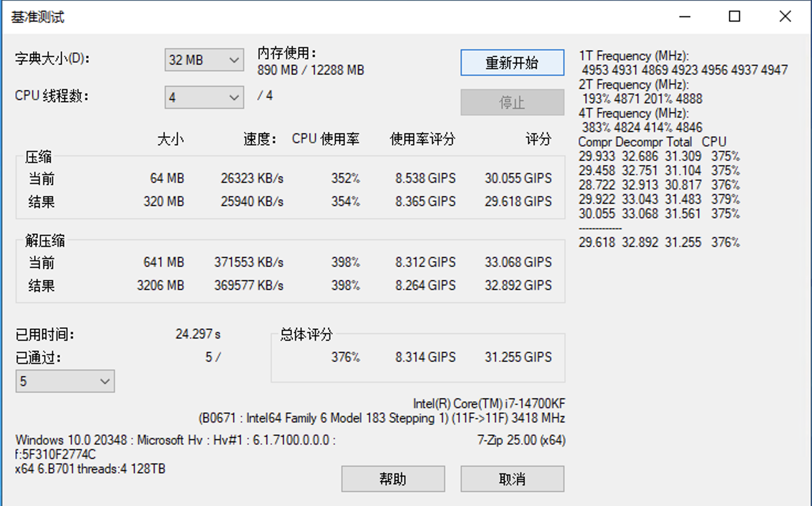Open the 字典大小 dropdown showing 32 MB

tap(204, 60)
